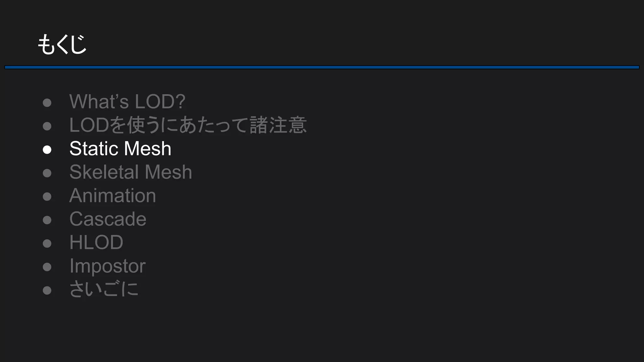The width and height of the screenshot is (644, 362).
Task: Click the white bullet beside Static Mesh
Action: pos(47,150)
